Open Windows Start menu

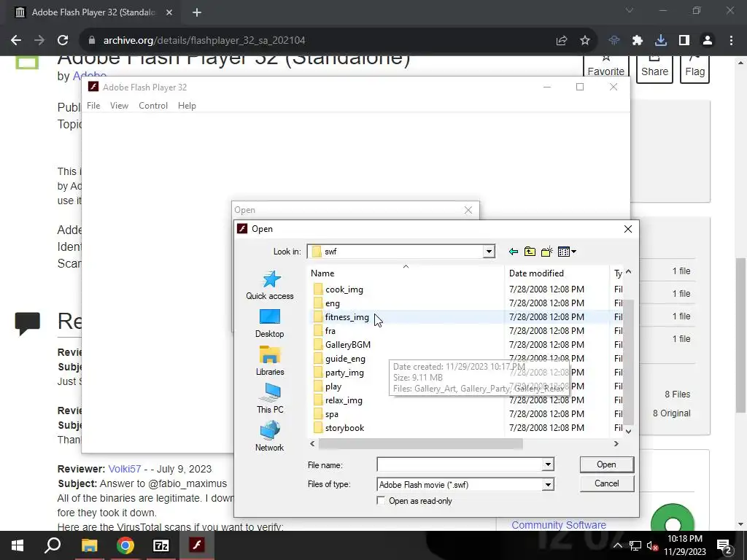coord(18,545)
